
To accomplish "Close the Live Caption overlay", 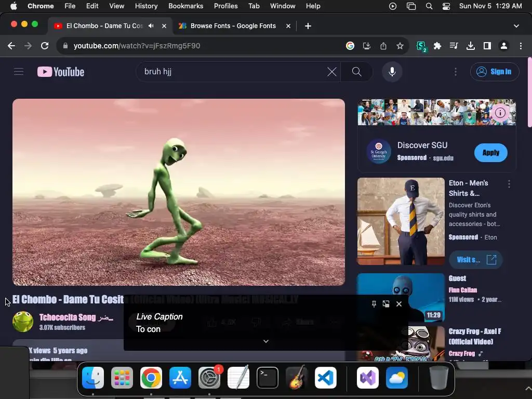I will click(399, 304).
